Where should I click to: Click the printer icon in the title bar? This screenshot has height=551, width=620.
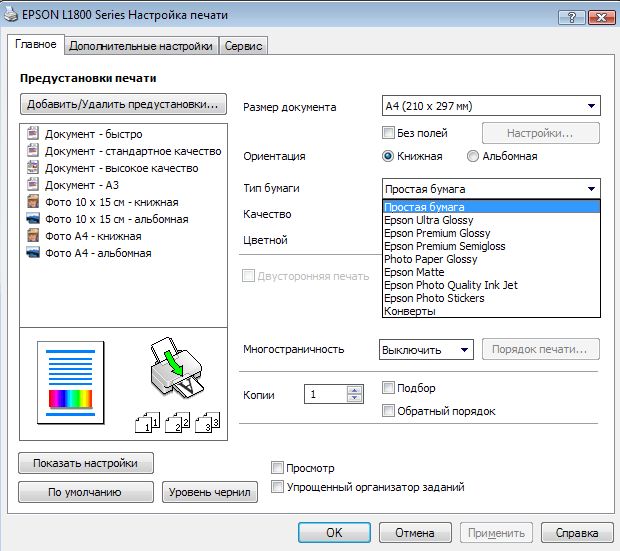point(11,15)
